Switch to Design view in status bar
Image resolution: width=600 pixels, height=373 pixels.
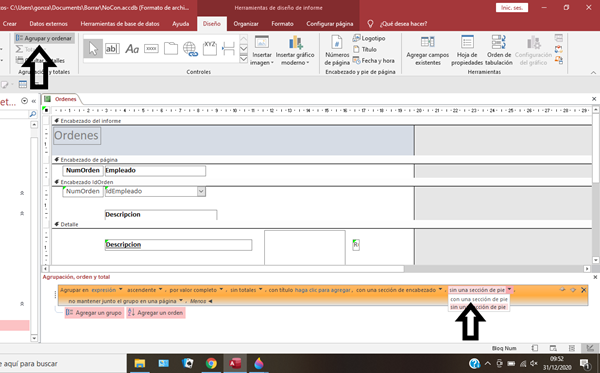[x=590, y=348]
